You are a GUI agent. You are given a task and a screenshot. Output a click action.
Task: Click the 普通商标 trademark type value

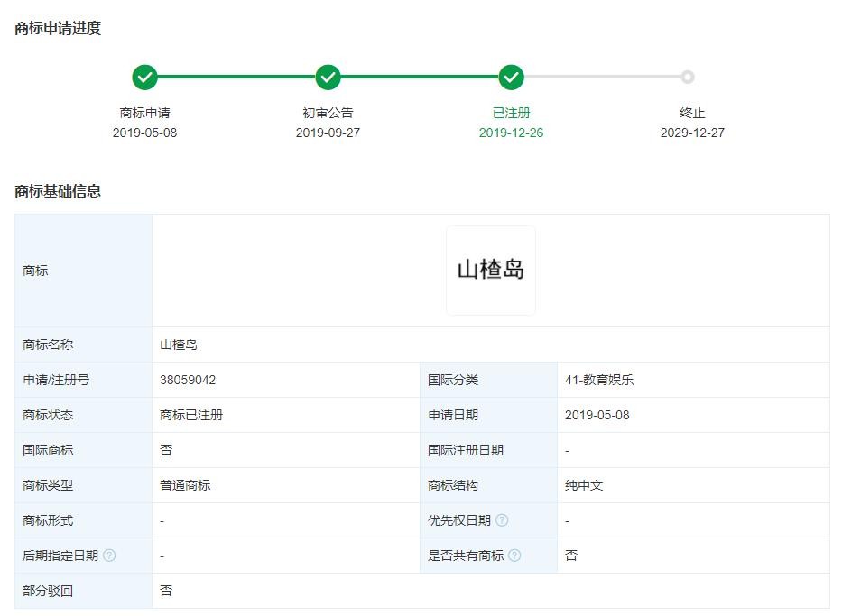pos(185,485)
